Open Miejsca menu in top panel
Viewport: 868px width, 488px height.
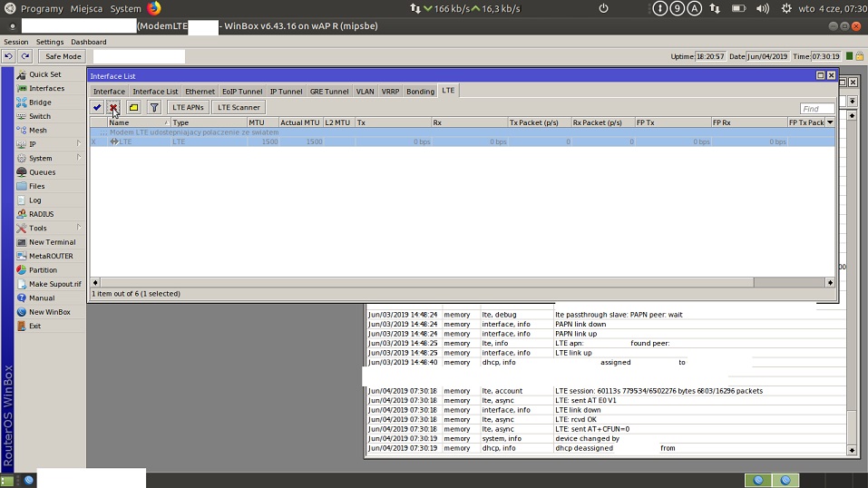coord(86,8)
